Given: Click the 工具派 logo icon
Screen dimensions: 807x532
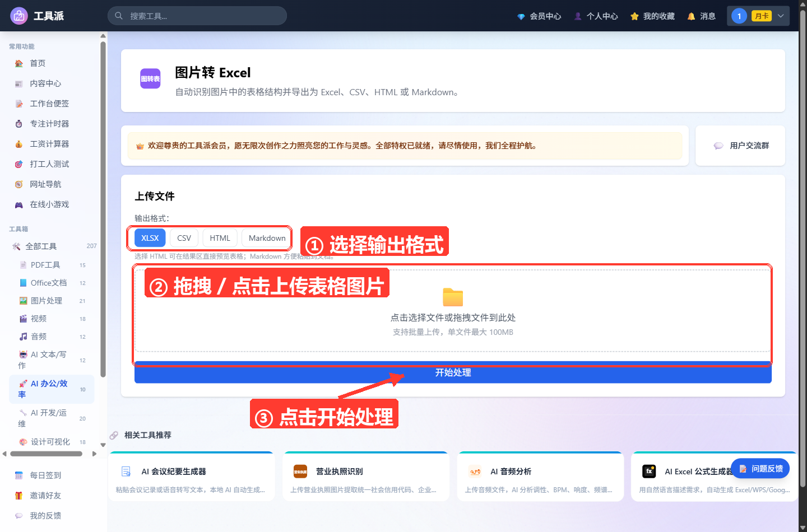Looking at the screenshot, I should tap(19, 16).
